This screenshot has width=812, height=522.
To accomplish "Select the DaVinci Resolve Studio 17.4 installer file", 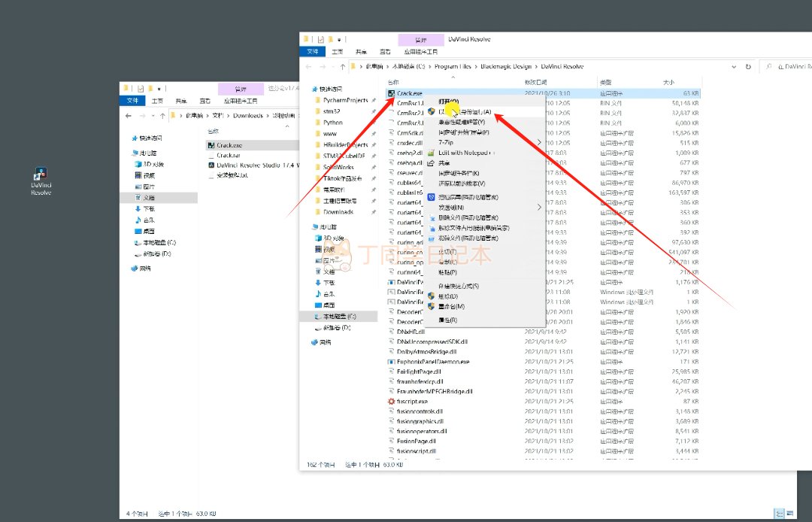I will click(x=257, y=165).
